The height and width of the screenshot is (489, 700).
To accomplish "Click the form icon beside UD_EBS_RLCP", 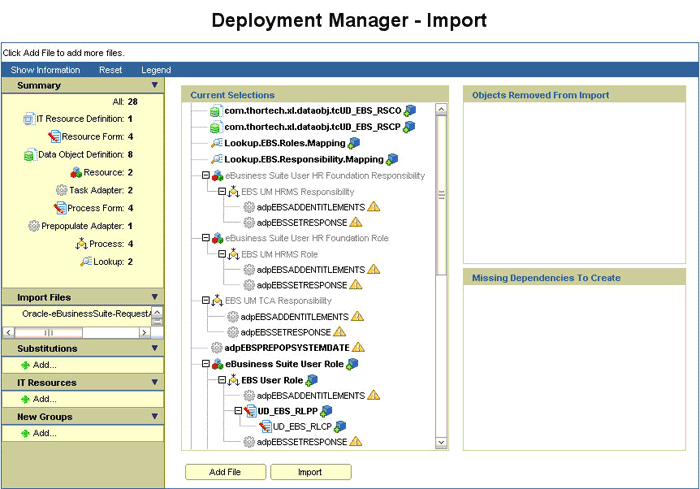I will pos(265,426).
